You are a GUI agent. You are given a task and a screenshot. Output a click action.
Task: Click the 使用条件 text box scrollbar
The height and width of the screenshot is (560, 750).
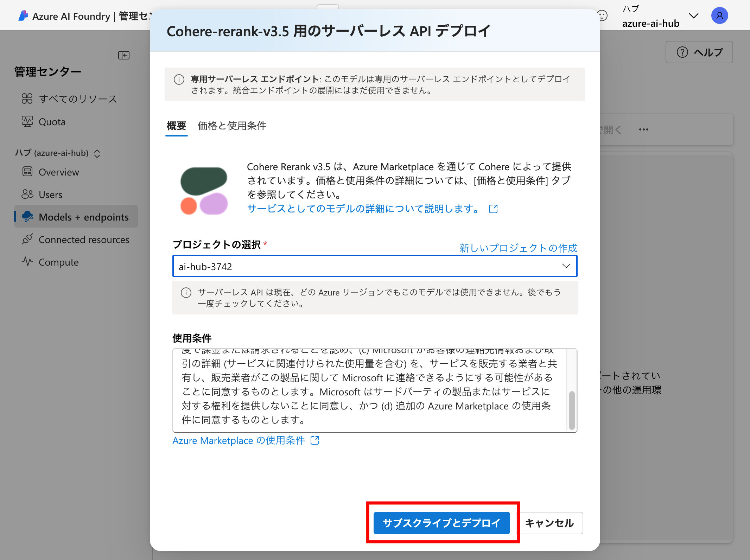point(572,410)
